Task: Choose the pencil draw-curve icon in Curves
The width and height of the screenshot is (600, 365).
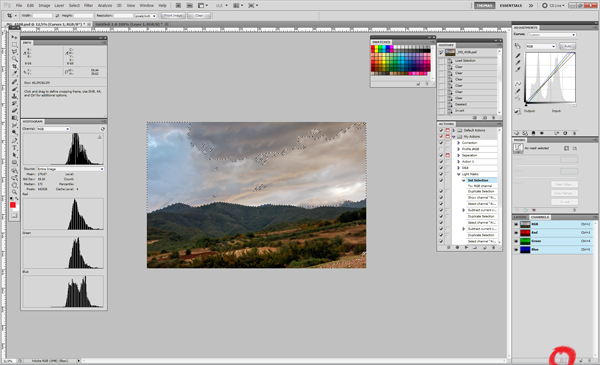Action: pyautogui.click(x=518, y=91)
